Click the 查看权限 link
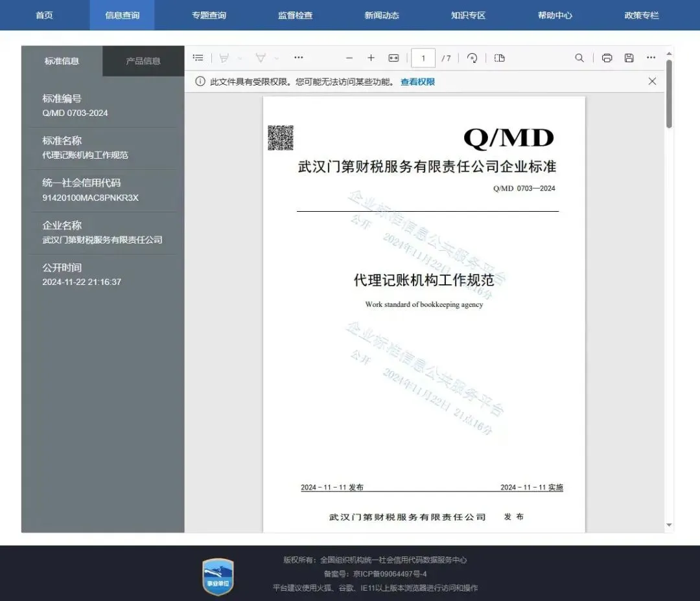Screen dimensions: 700x601 (417, 82)
